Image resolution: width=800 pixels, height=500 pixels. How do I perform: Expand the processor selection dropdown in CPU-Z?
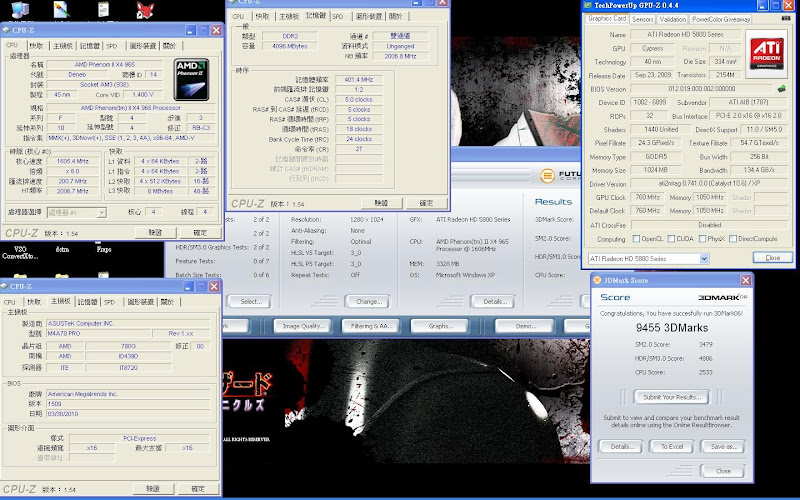tap(102, 212)
